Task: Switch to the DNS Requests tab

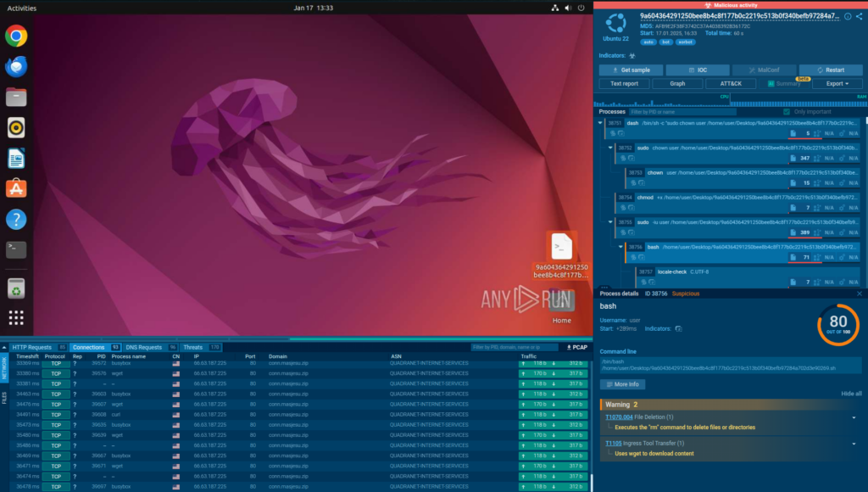Action: pos(142,347)
